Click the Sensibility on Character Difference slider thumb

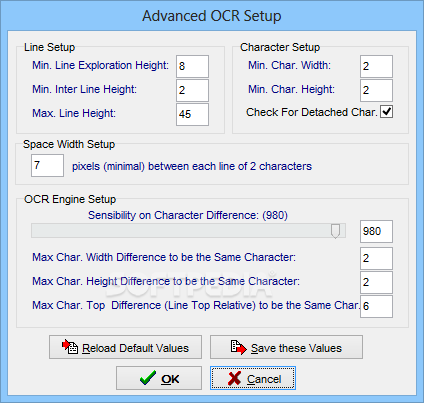click(335, 231)
